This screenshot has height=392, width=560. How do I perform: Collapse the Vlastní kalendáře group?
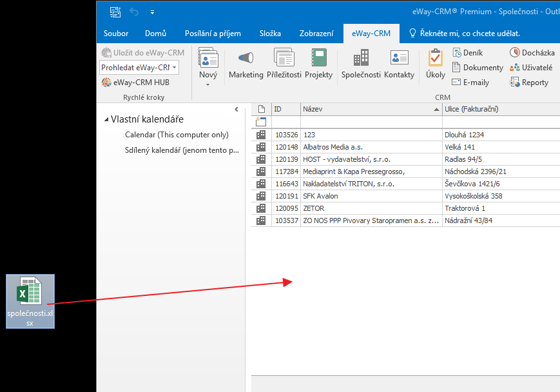106,119
